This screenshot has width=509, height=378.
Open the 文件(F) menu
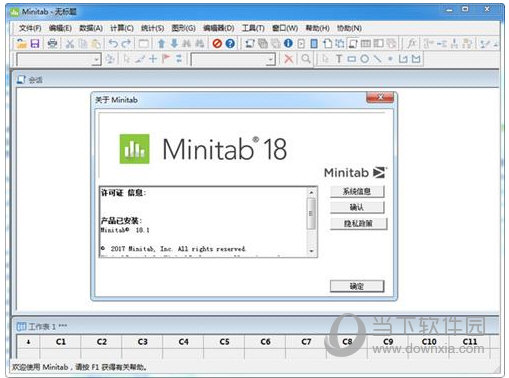pos(30,28)
